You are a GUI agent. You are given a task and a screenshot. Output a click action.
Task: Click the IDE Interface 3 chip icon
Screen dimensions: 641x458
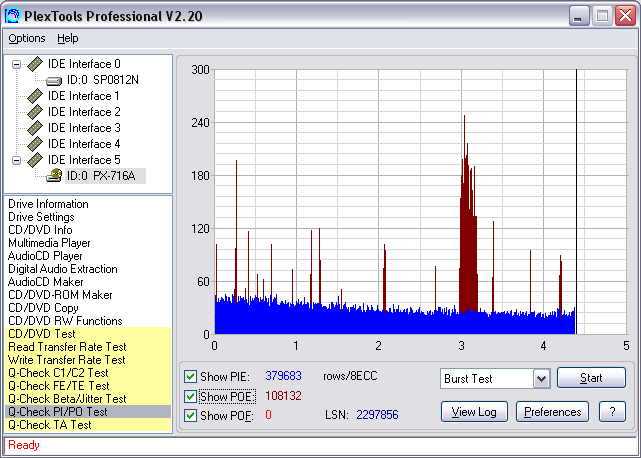click(x=35, y=128)
